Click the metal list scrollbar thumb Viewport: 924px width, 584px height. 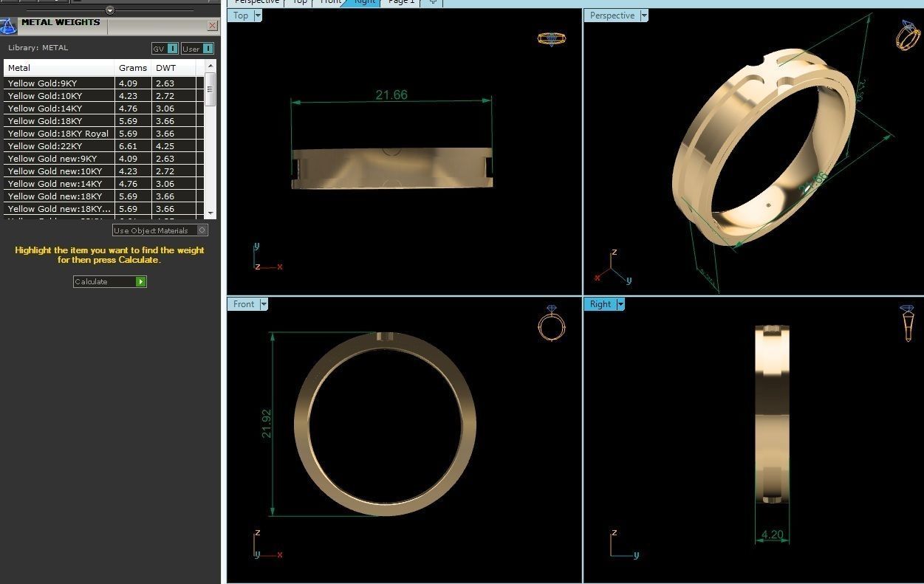[211, 89]
